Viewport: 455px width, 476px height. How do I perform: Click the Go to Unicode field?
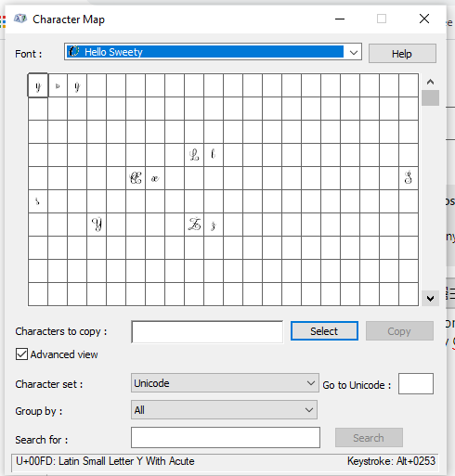pyautogui.click(x=416, y=383)
